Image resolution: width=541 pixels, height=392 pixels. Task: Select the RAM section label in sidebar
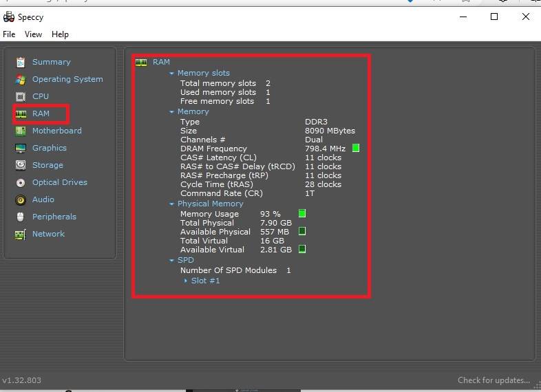point(41,113)
